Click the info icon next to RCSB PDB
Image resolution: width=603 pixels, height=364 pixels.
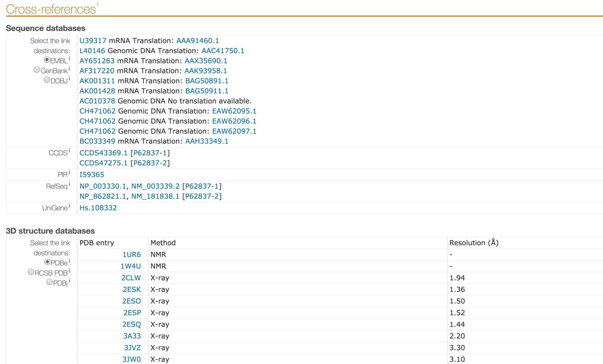[69, 271]
